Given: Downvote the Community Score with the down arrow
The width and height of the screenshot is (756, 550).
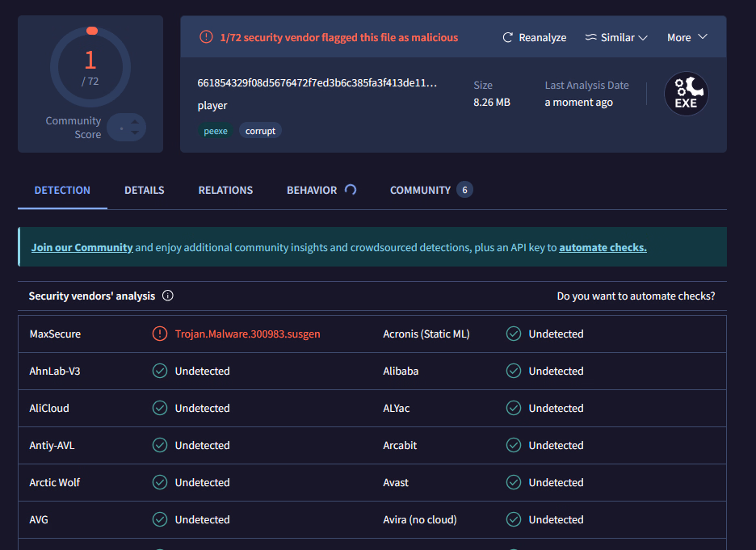Looking at the screenshot, I should (x=135, y=133).
